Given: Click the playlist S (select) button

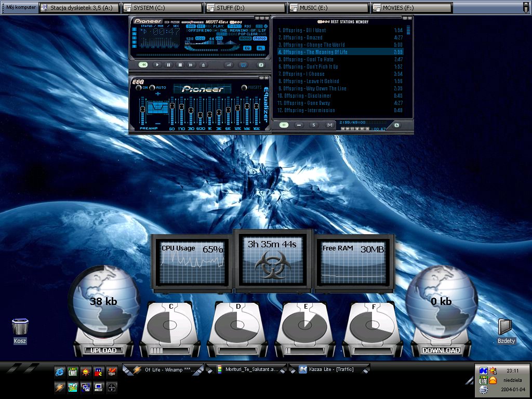Looking at the screenshot, I should coord(314,125).
